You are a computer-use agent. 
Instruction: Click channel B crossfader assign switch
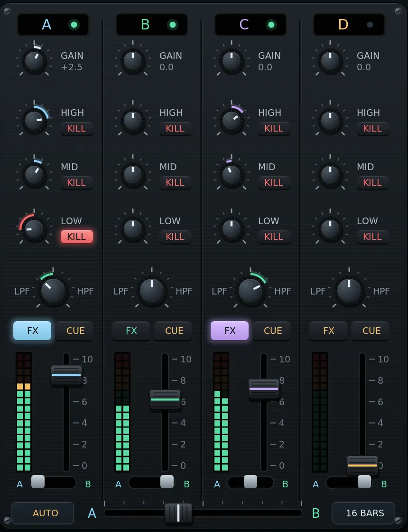click(152, 482)
